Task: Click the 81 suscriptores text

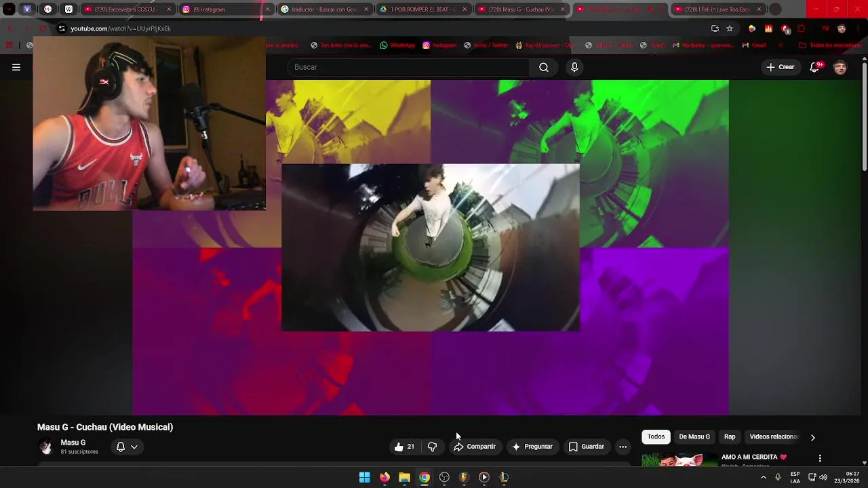Action: pos(79,452)
